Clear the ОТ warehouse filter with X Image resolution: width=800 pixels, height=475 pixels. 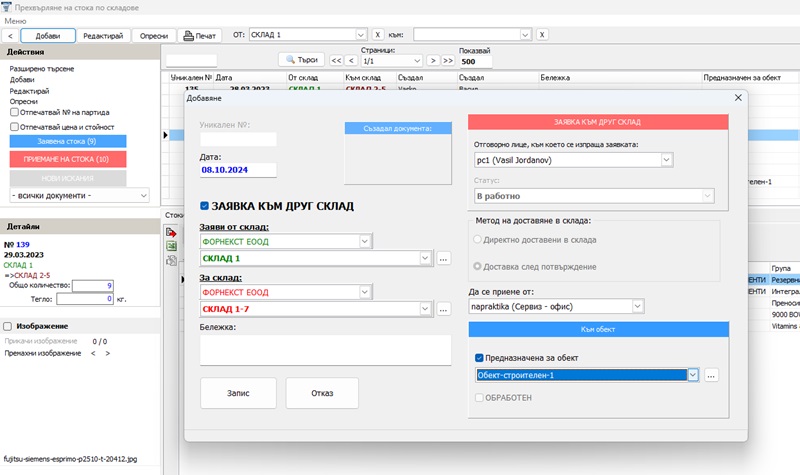[x=378, y=35]
